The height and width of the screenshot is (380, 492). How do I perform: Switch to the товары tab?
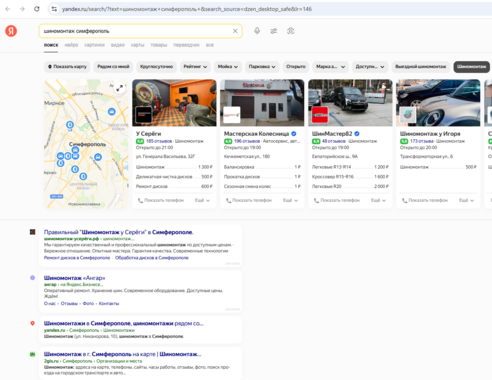pyautogui.click(x=159, y=45)
